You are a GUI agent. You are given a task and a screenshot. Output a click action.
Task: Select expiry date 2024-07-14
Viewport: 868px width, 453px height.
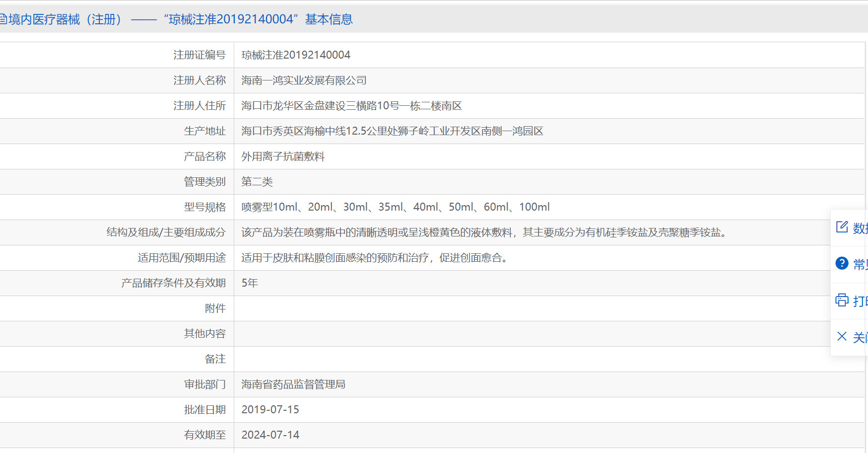[270, 435]
